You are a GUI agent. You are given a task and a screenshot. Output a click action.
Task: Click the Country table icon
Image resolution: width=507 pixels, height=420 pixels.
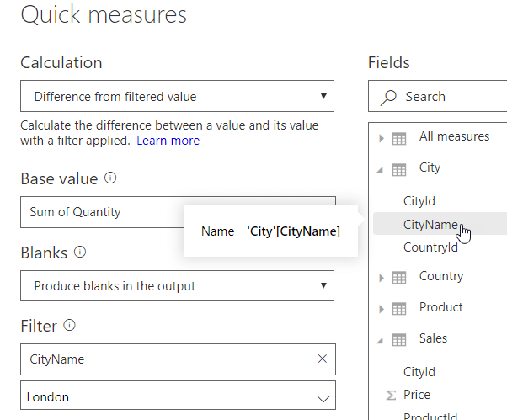[399, 277]
